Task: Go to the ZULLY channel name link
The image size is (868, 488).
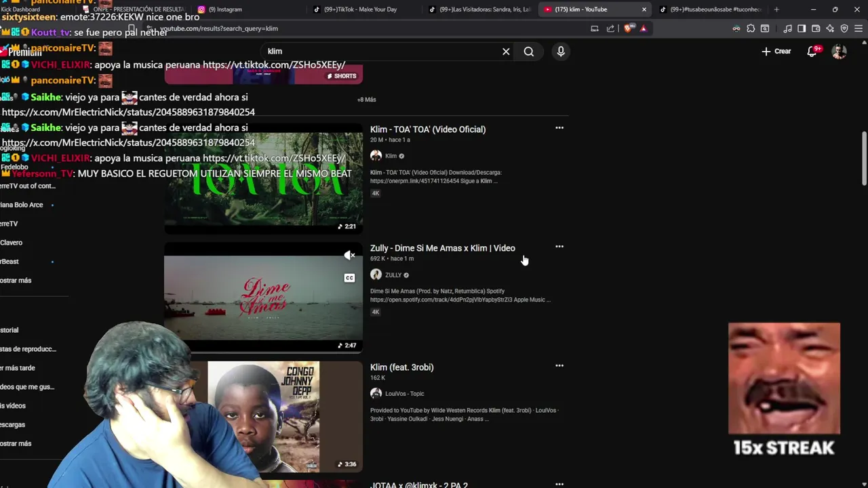Action: [393, 275]
